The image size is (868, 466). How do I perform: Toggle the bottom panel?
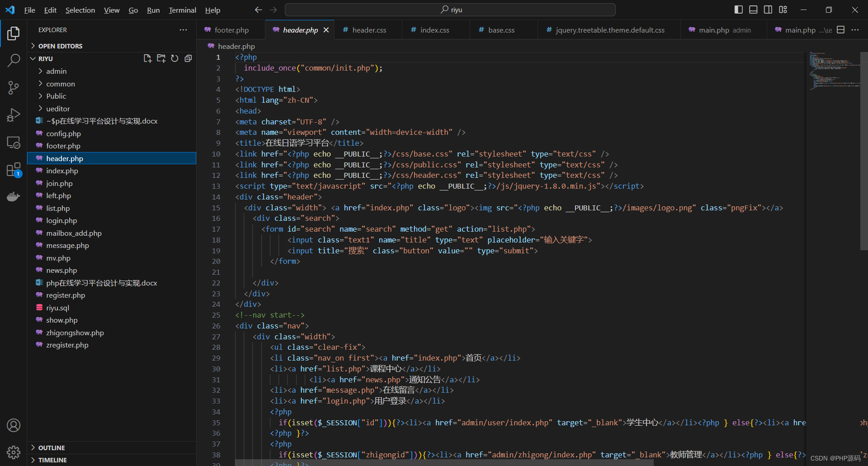pos(753,10)
